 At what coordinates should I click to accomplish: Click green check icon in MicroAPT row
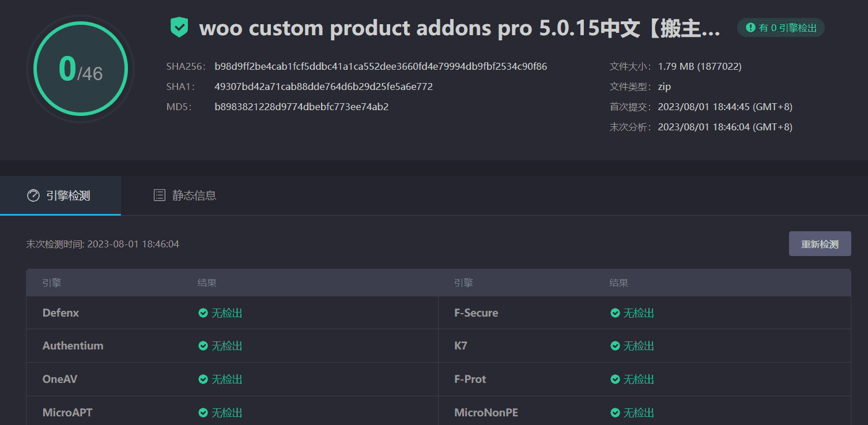click(203, 413)
